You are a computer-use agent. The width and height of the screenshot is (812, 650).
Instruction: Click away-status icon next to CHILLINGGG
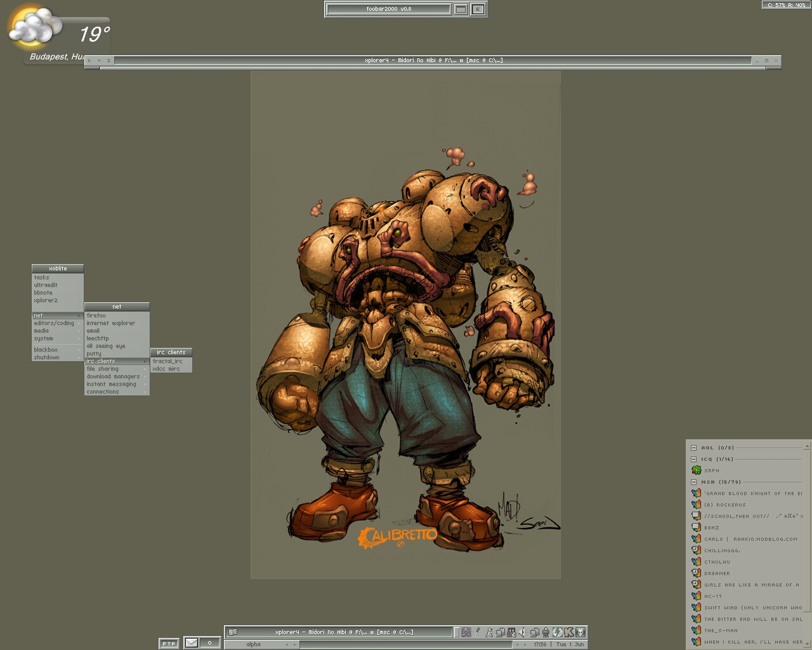(x=696, y=550)
